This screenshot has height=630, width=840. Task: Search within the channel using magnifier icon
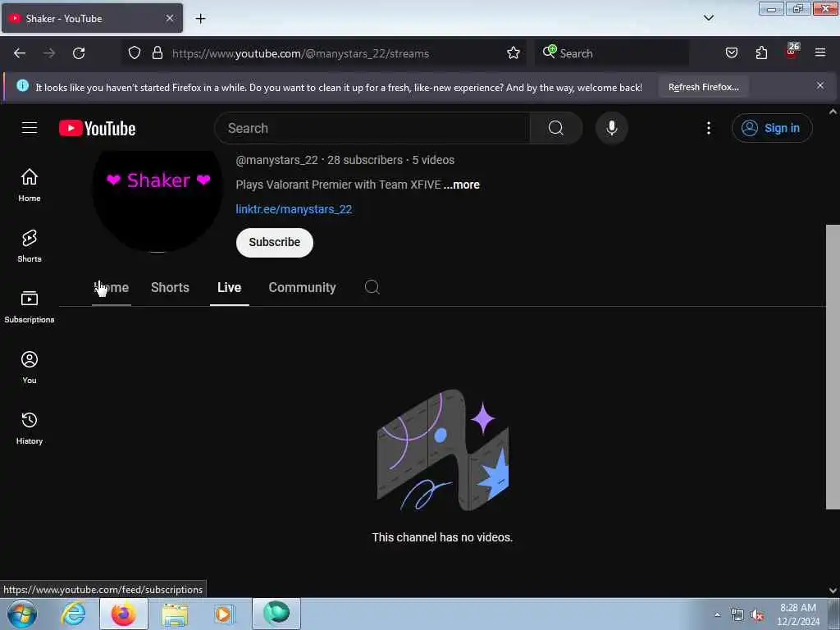coord(372,287)
